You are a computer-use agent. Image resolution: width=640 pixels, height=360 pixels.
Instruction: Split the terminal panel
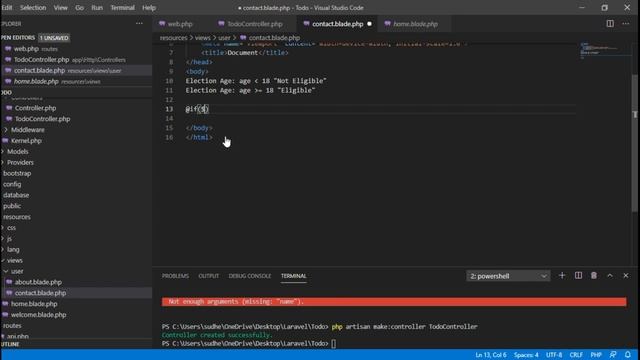(x=578, y=276)
